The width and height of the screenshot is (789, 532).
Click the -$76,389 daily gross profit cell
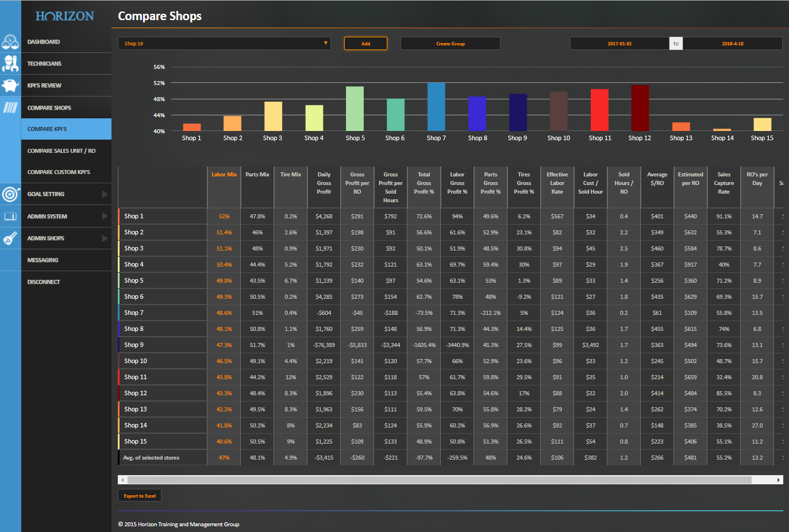pyautogui.click(x=324, y=345)
